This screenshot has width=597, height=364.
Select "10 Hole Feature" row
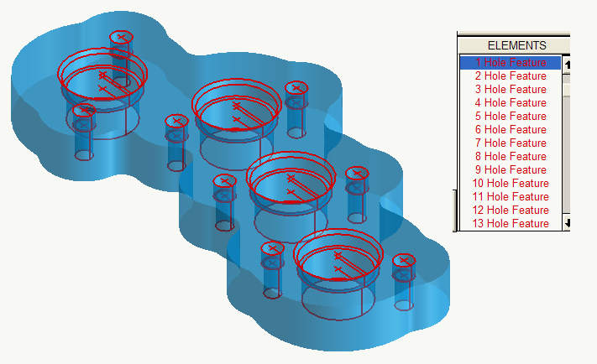click(x=511, y=184)
